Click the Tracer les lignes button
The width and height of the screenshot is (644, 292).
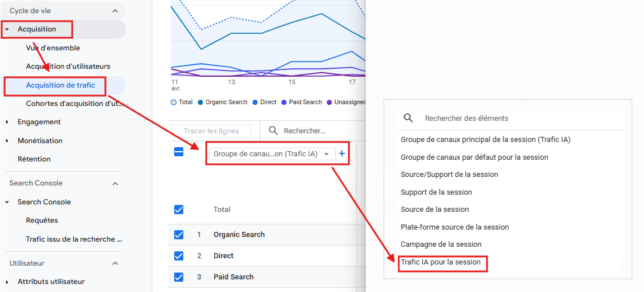tap(211, 131)
